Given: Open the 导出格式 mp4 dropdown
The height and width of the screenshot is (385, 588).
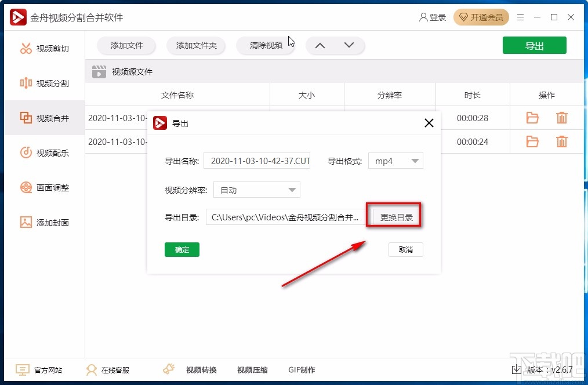Looking at the screenshot, I should coord(395,161).
